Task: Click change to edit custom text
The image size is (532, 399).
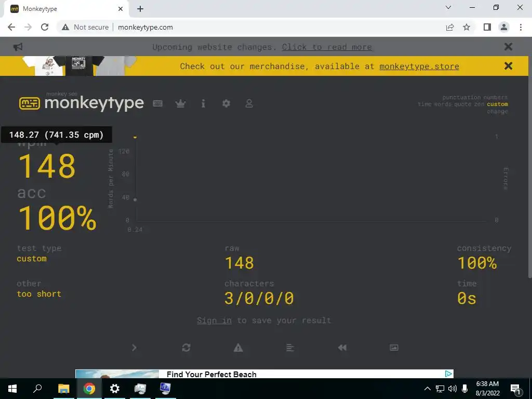Action: pyautogui.click(x=497, y=111)
